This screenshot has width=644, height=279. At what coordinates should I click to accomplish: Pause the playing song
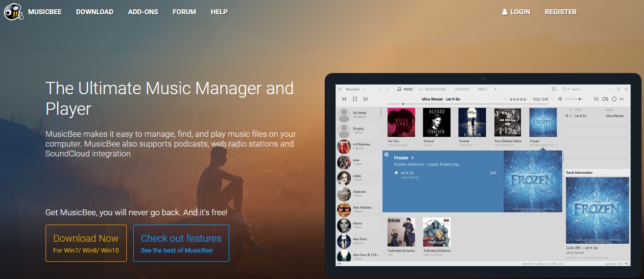click(355, 99)
